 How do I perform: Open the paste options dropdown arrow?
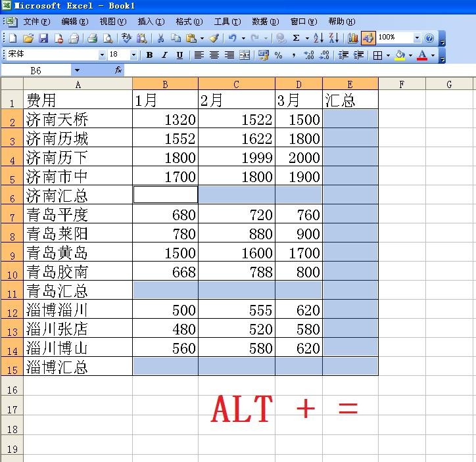[x=202, y=39]
